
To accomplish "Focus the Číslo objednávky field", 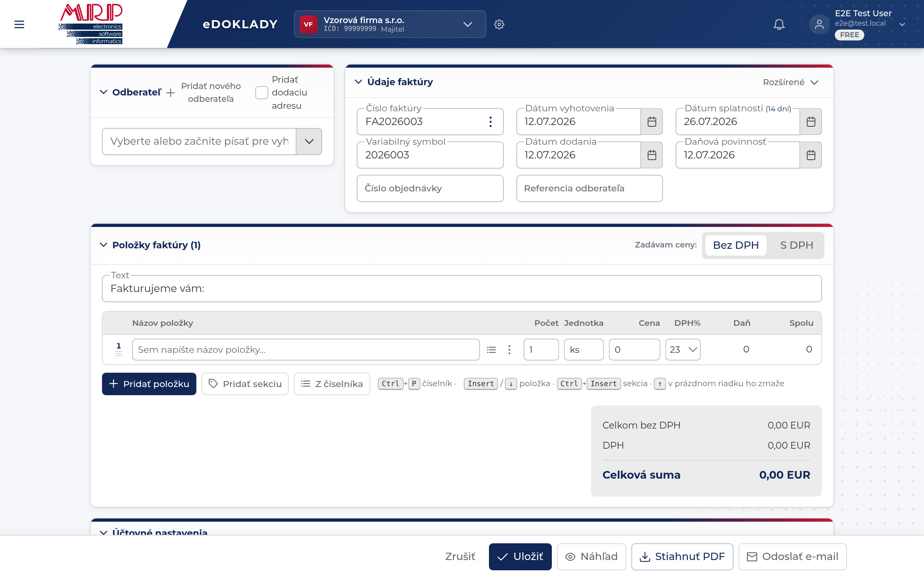I will click(430, 188).
